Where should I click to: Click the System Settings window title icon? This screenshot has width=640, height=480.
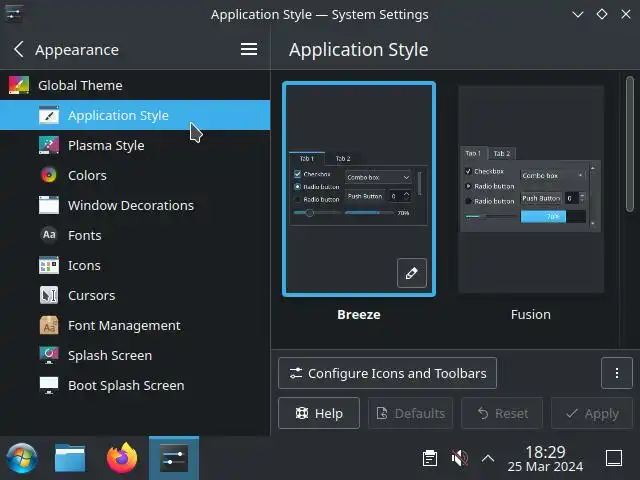point(13,14)
